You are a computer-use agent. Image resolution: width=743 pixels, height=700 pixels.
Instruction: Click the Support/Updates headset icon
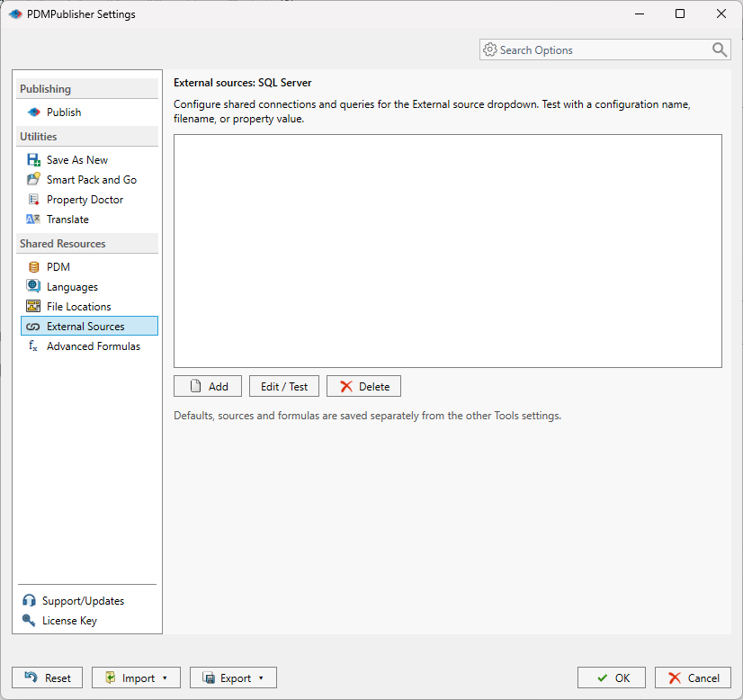[29, 600]
